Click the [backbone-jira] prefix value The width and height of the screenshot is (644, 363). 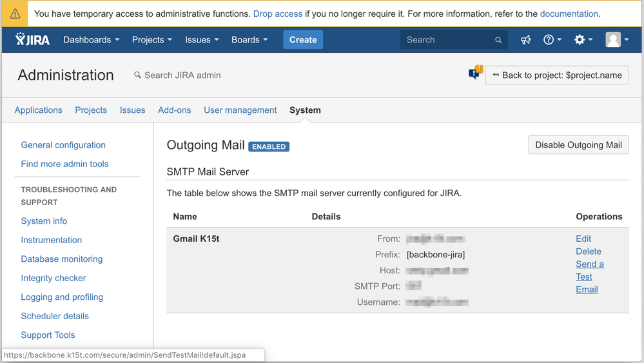(436, 255)
